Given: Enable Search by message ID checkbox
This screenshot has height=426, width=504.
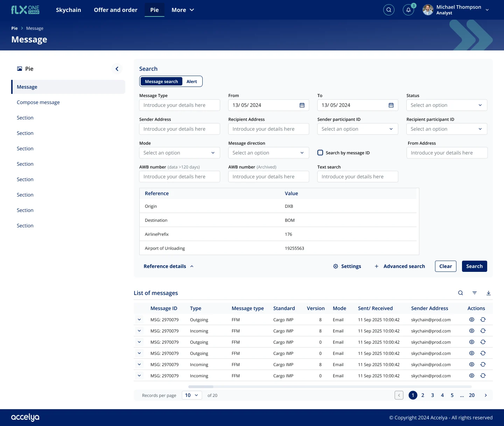Looking at the screenshot, I should point(320,153).
